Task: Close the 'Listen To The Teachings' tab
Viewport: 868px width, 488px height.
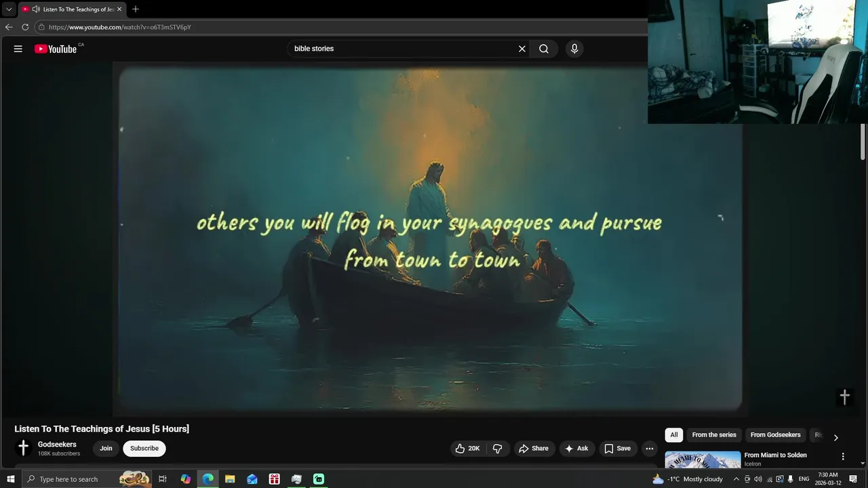Action: [119, 9]
